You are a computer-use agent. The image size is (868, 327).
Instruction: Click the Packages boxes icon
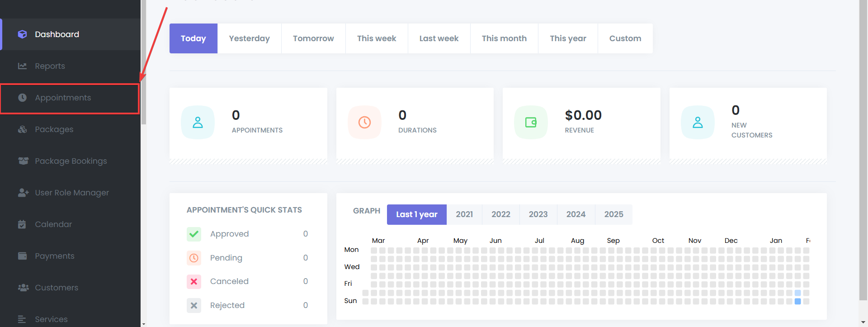point(22,129)
